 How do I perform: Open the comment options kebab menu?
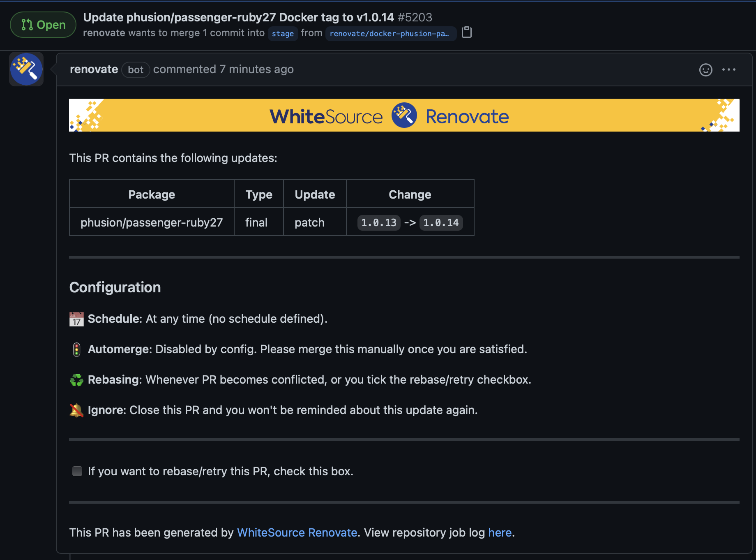tap(729, 70)
